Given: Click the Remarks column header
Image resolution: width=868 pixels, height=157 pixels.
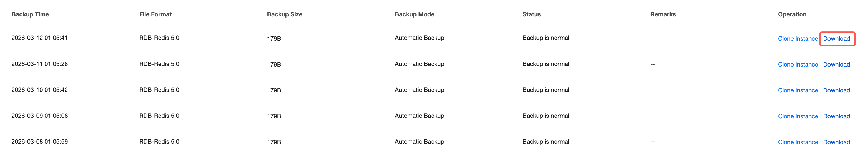Looking at the screenshot, I should 663,14.
